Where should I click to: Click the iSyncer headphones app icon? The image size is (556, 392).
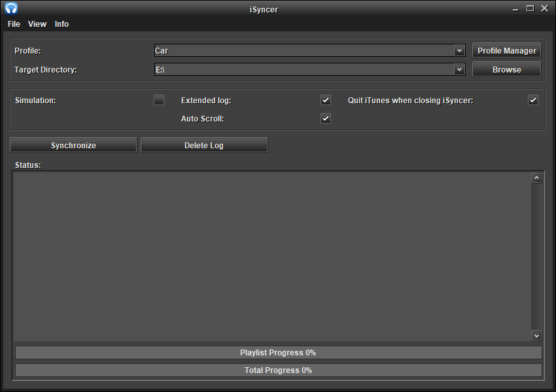(11, 8)
